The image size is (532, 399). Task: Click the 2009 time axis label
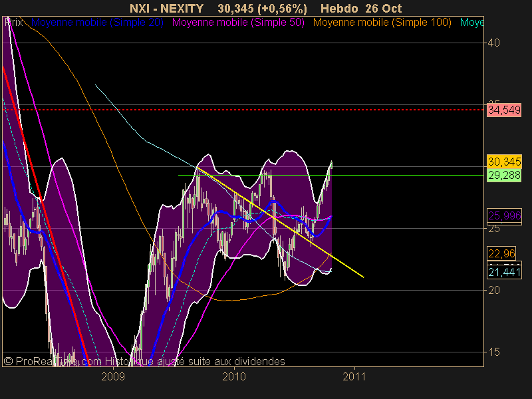113,376
